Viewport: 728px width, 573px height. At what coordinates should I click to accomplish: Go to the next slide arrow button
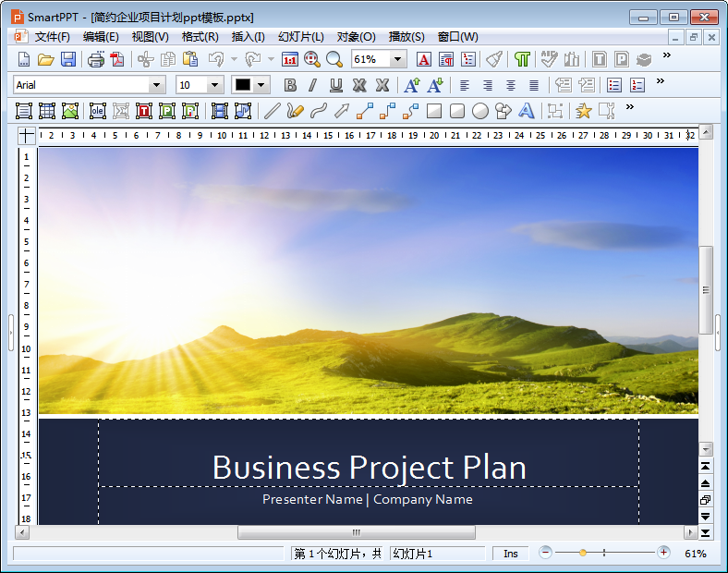point(705,517)
